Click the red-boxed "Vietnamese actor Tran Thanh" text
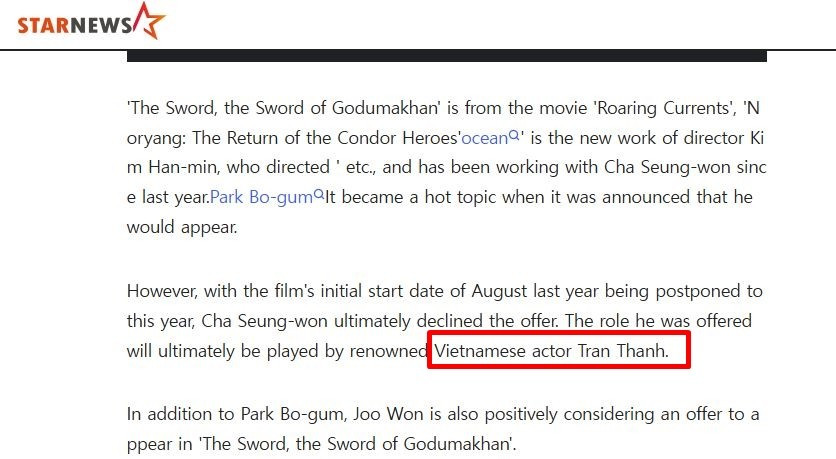The width and height of the screenshot is (836, 459). pyautogui.click(x=558, y=352)
